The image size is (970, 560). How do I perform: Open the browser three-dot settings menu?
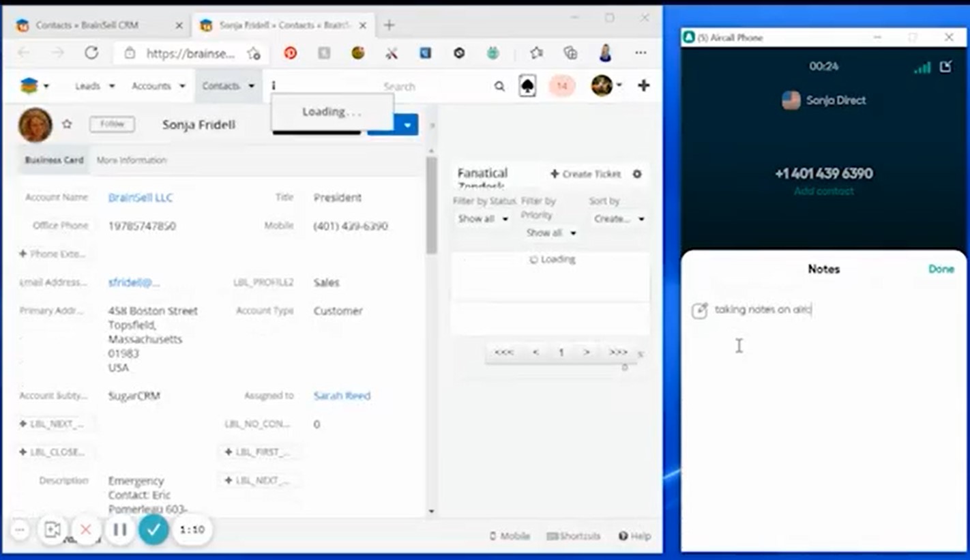click(x=641, y=53)
